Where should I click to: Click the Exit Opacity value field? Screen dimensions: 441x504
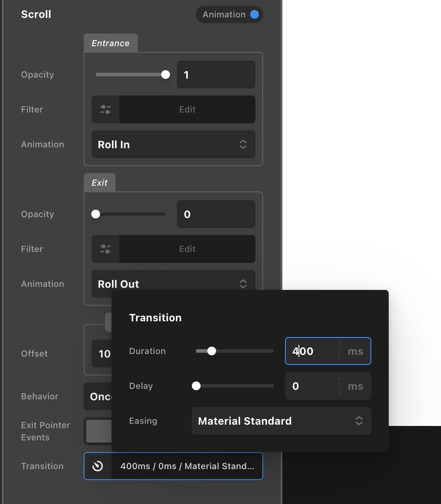click(216, 214)
